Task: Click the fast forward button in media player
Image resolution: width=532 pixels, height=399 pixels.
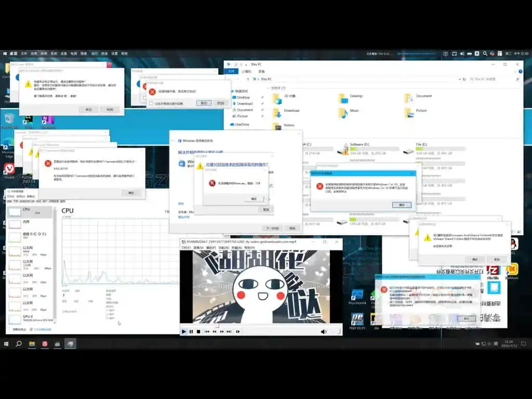Action: [x=222, y=331]
